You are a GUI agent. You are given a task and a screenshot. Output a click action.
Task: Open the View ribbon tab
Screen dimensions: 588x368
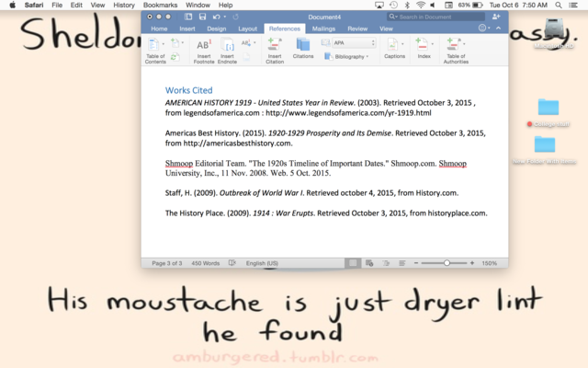point(386,29)
